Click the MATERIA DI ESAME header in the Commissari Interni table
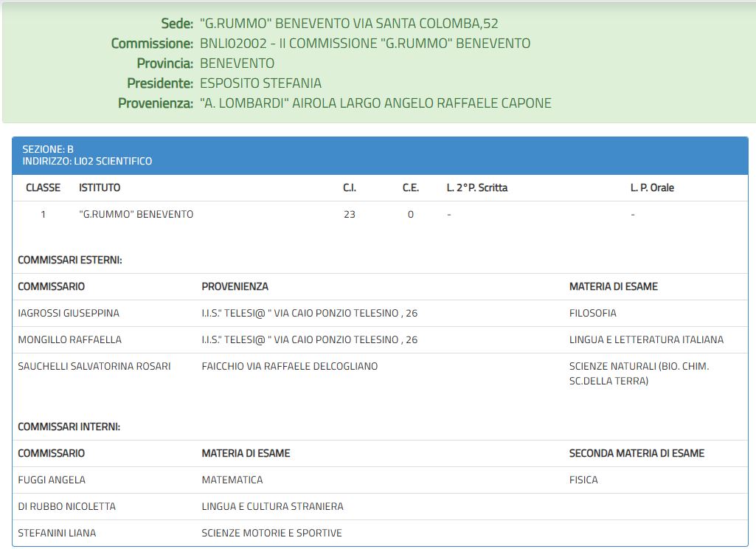This screenshot has height=549, width=756. 246,454
